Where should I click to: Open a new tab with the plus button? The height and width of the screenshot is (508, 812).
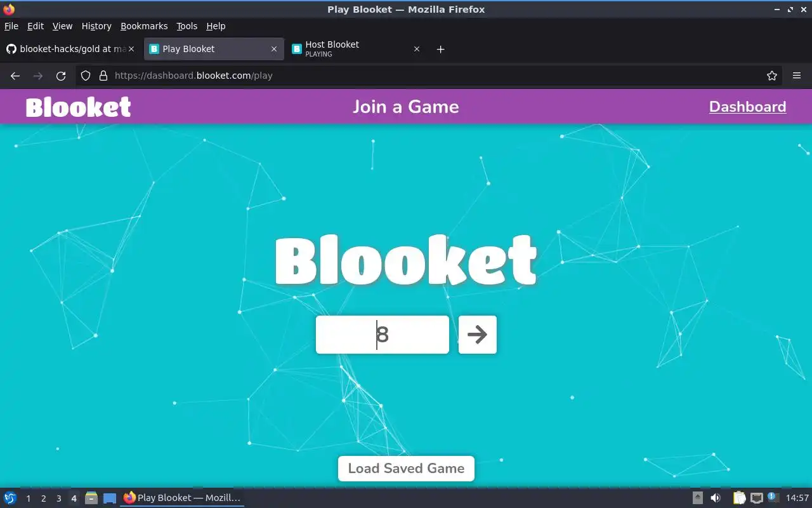441,49
